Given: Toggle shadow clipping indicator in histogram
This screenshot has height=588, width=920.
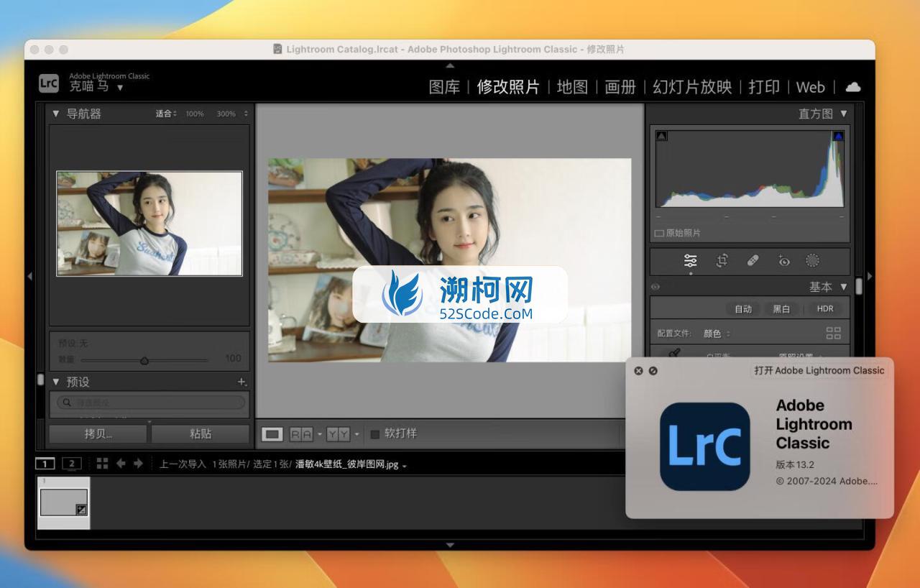Looking at the screenshot, I should click(662, 136).
